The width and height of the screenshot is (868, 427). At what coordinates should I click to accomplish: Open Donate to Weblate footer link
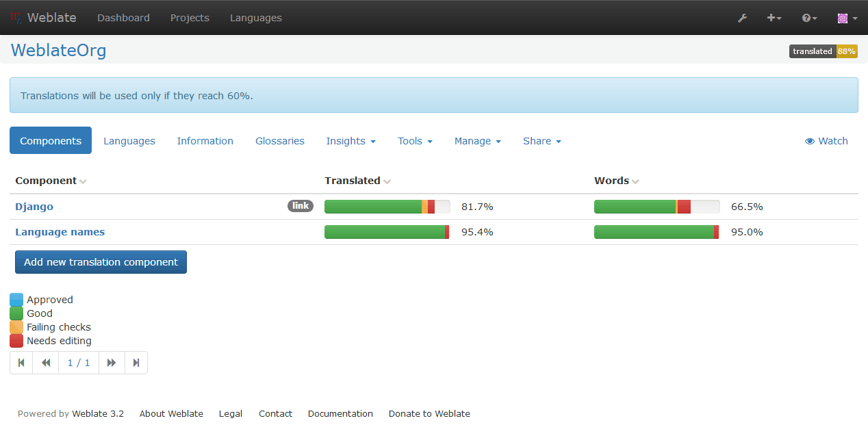[429, 413]
